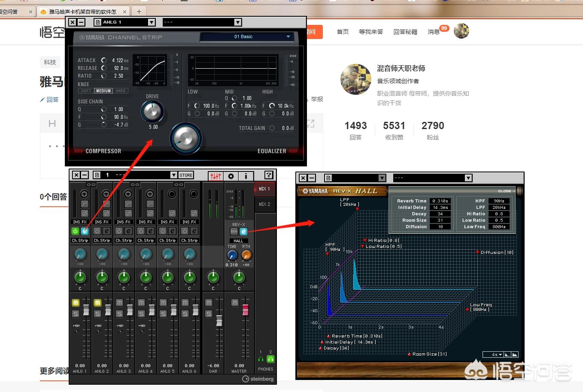Unmute the ANLG 2 channel
Viewport: 583px width, 392px height.
97,303
